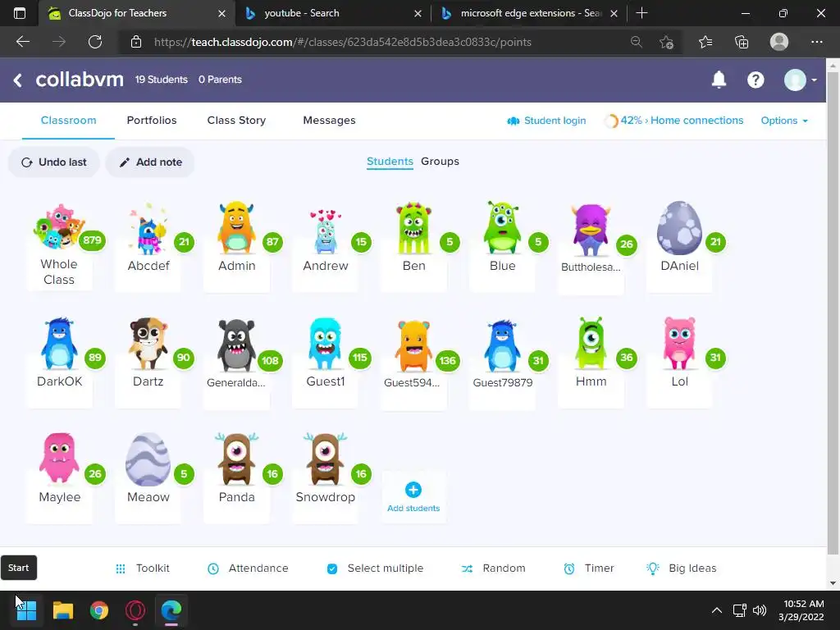Open the volume speaker tray icon
The height and width of the screenshot is (630, 840).
click(x=760, y=610)
